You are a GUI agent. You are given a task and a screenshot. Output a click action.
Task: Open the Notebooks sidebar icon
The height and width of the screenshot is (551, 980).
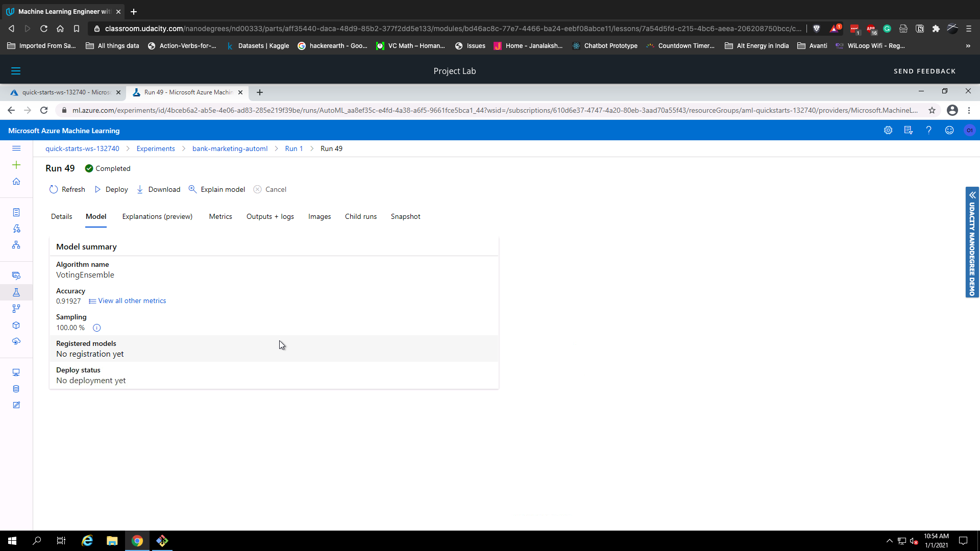[16, 212]
